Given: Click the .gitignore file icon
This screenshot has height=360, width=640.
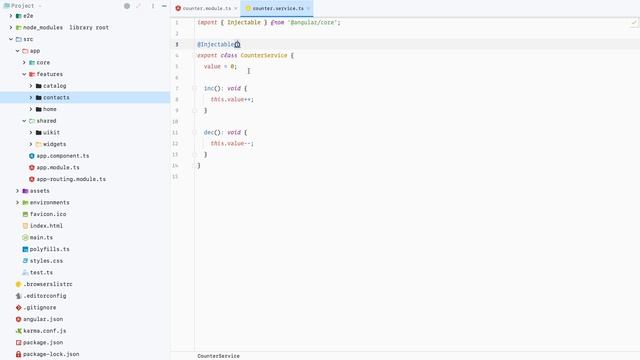Looking at the screenshot, I should coord(18,307).
